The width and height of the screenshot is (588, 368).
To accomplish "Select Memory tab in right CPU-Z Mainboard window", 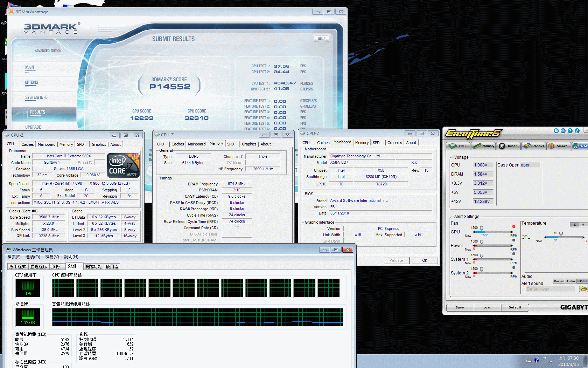I will pos(362,143).
